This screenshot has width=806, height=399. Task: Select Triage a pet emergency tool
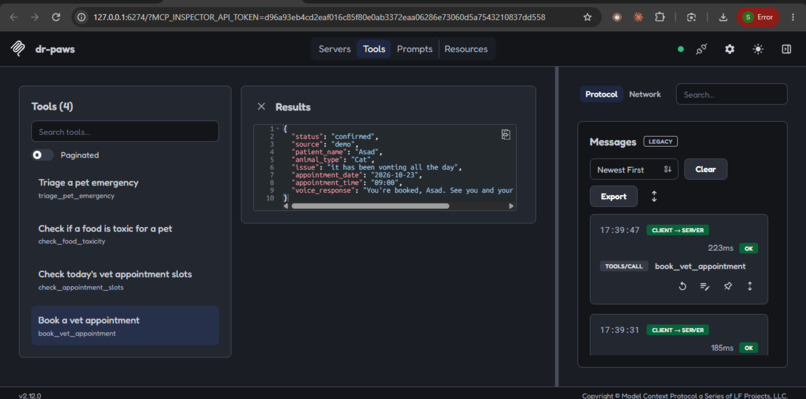[x=125, y=188]
